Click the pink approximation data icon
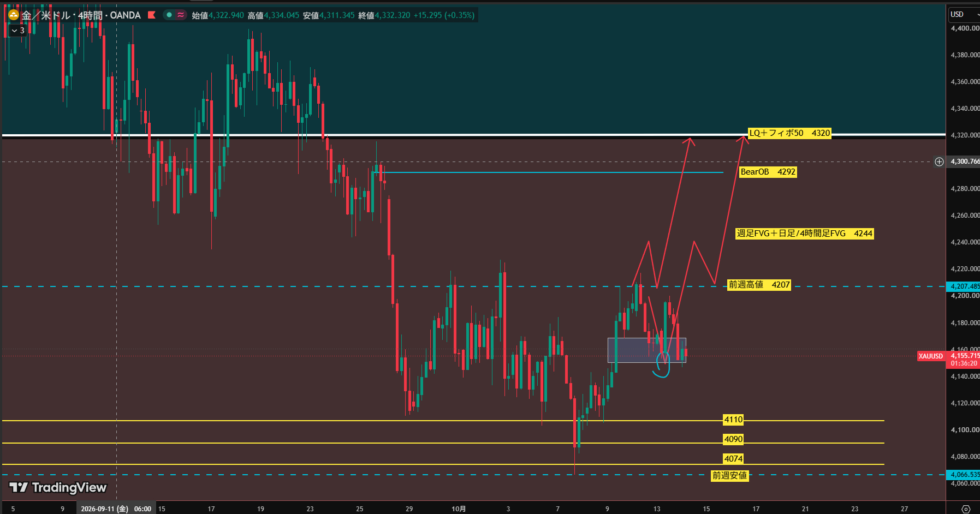Image resolution: width=980 pixels, height=514 pixels. (x=181, y=15)
